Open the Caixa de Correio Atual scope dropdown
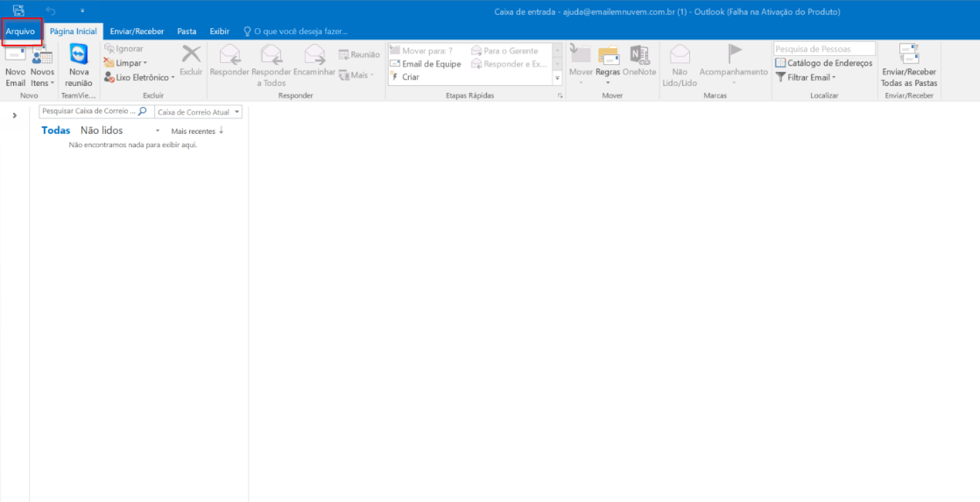The width and height of the screenshot is (980, 502). pyautogui.click(x=198, y=112)
